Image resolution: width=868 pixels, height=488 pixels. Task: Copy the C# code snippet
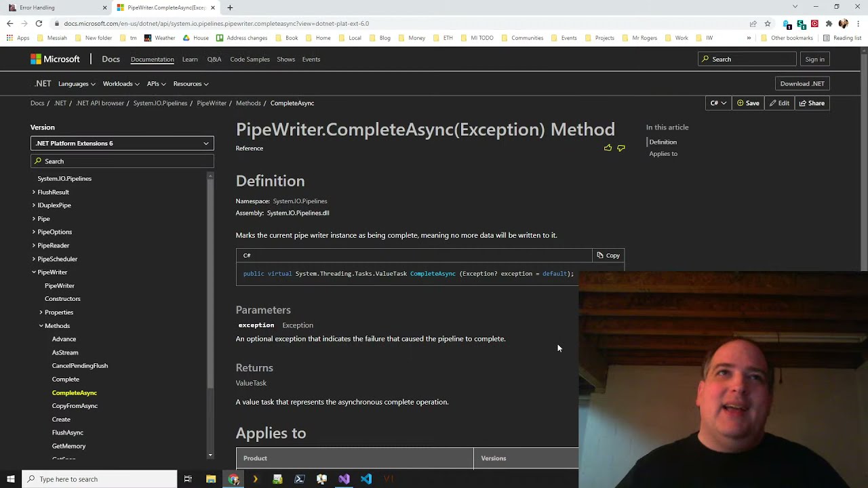[x=608, y=256]
